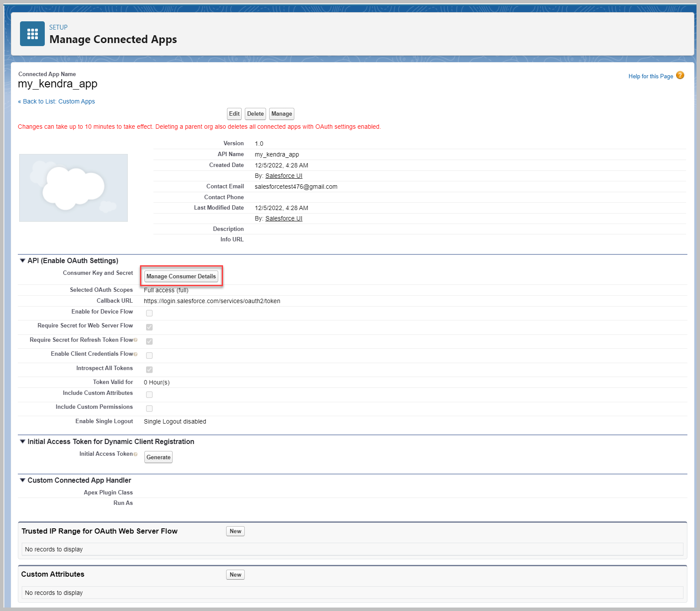Image resolution: width=700 pixels, height=611 pixels.
Task: Add New Trusted IP Range for OAuth
Action: pos(235,531)
